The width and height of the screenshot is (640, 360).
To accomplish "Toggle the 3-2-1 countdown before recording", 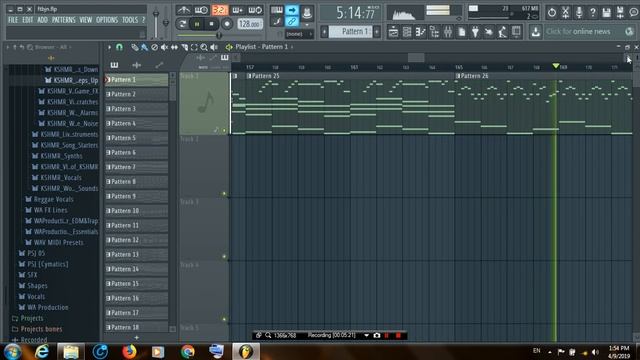I will 220,10.
